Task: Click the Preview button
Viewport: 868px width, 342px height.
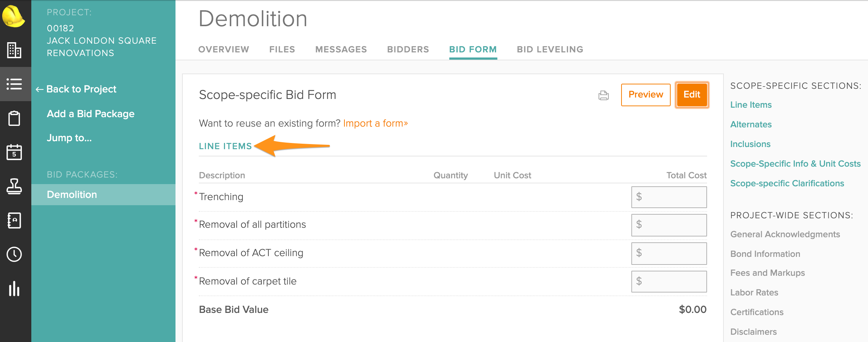Action: coord(646,95)
